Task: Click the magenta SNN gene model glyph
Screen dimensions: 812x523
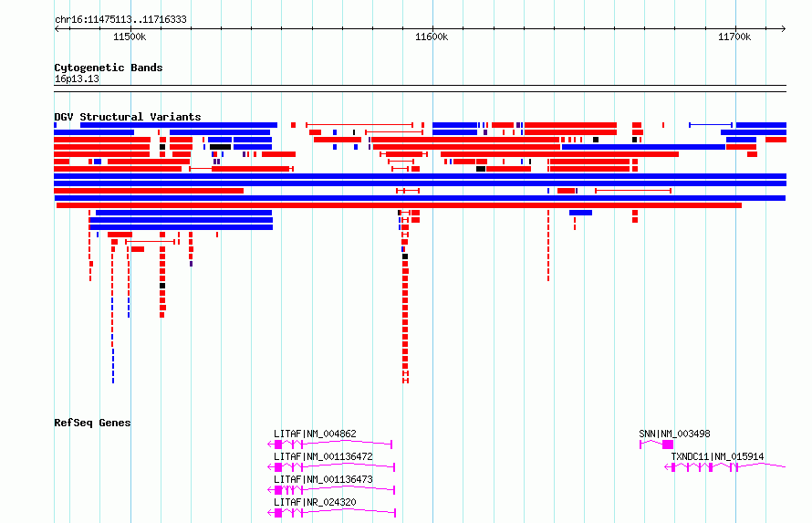Action: 657,445
